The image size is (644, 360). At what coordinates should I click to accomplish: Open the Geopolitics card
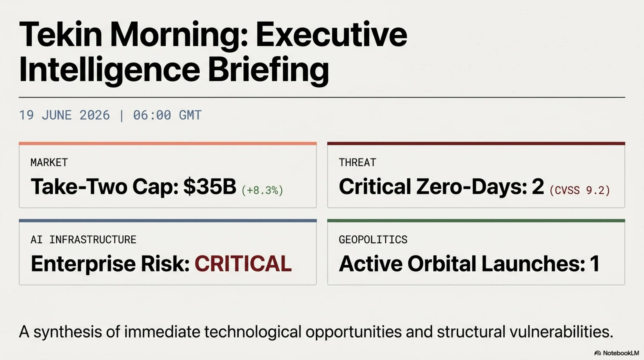(476, 252)
